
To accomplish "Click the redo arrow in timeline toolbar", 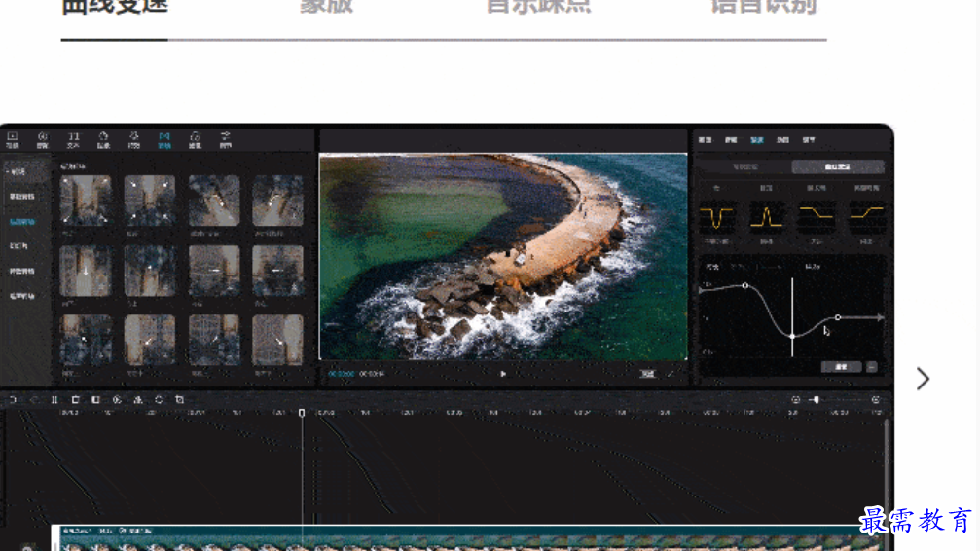I will (x=34, y=400).
